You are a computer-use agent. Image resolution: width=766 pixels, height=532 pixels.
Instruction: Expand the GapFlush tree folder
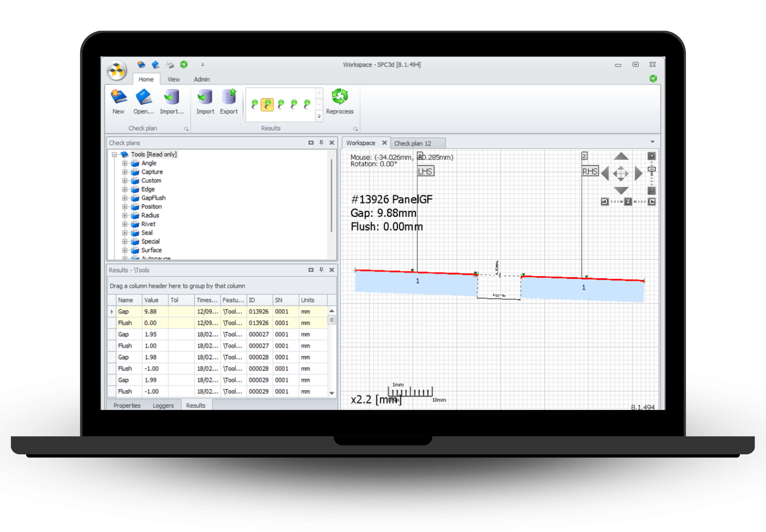pyautogui.click(x=125, y=198)
